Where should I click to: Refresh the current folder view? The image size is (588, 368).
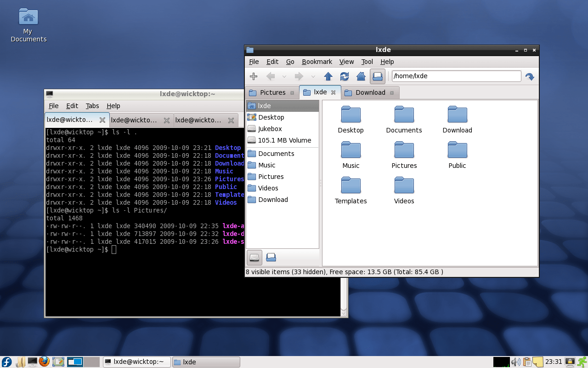(x=345, y=76)
